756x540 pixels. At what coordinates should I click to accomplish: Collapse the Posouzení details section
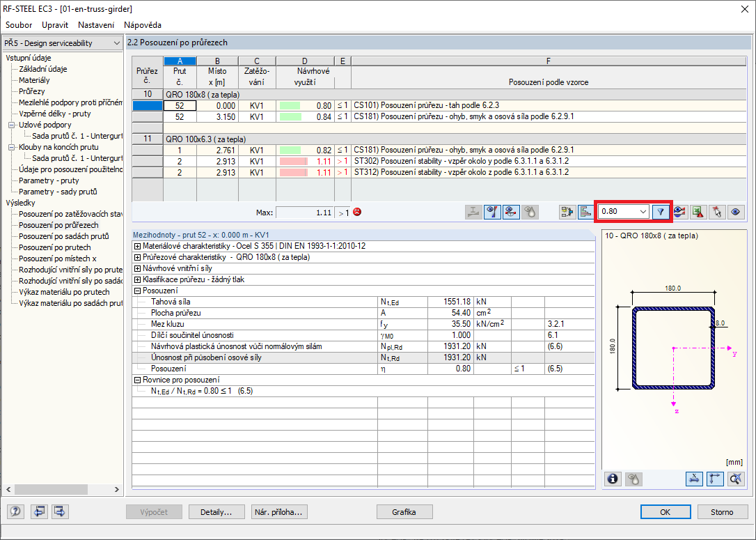pyautogui.click(x=137, y=291)
